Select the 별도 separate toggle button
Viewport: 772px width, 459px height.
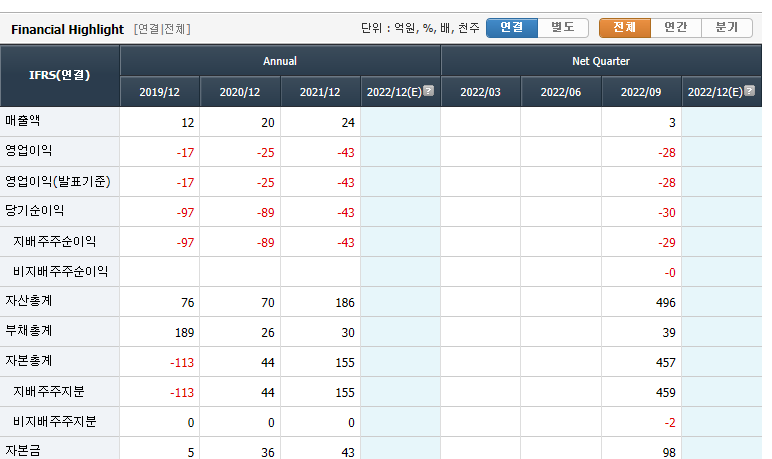(x=563, y=28)
